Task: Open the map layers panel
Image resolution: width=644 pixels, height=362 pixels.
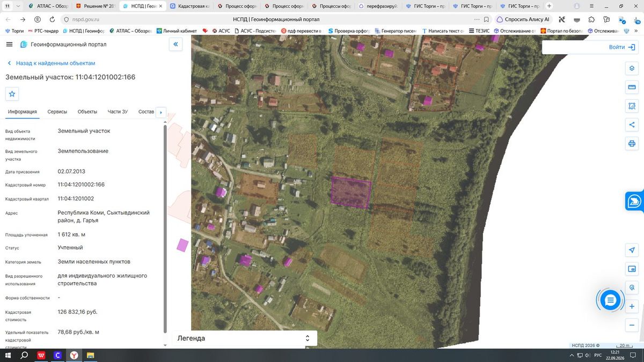Action: click(632, 69)
